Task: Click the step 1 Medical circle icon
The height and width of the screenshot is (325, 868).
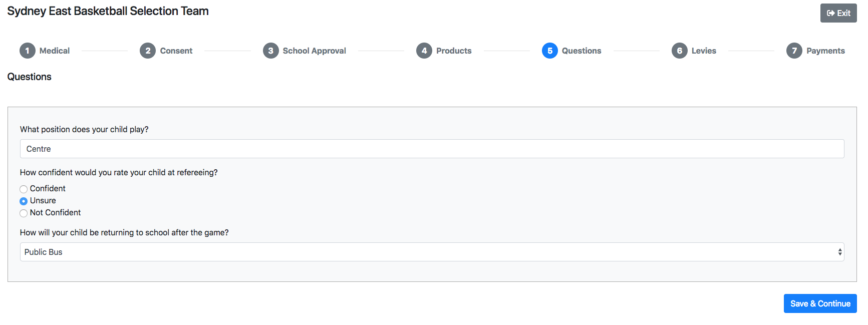Action: click(x=28, y=51)
